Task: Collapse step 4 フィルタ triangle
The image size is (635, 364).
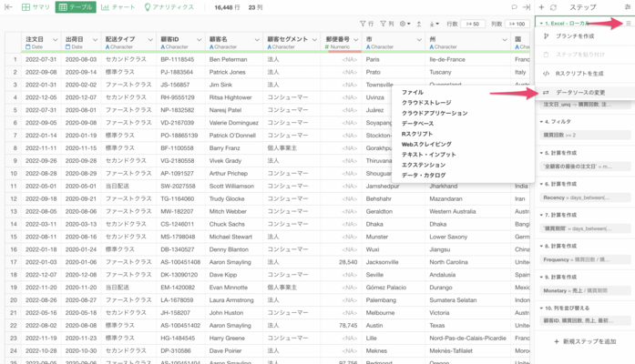Action: tap(541, 122)
